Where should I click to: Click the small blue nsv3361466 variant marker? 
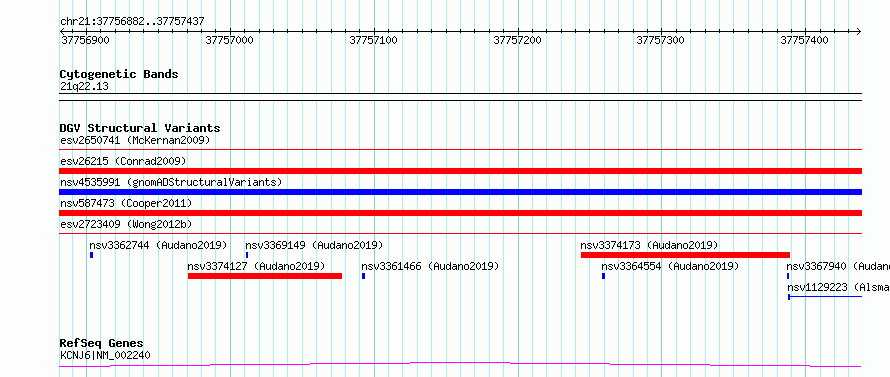pyautogui.click(x=363, y=276)
